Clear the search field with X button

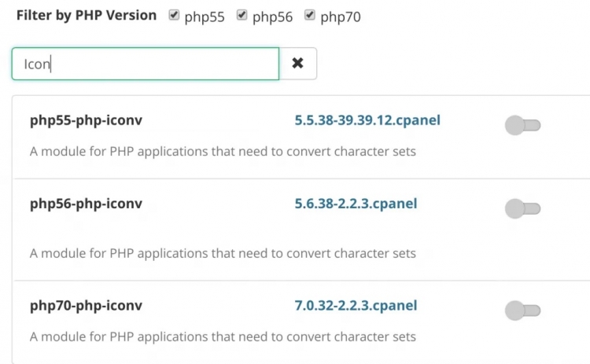pos(297,64)
